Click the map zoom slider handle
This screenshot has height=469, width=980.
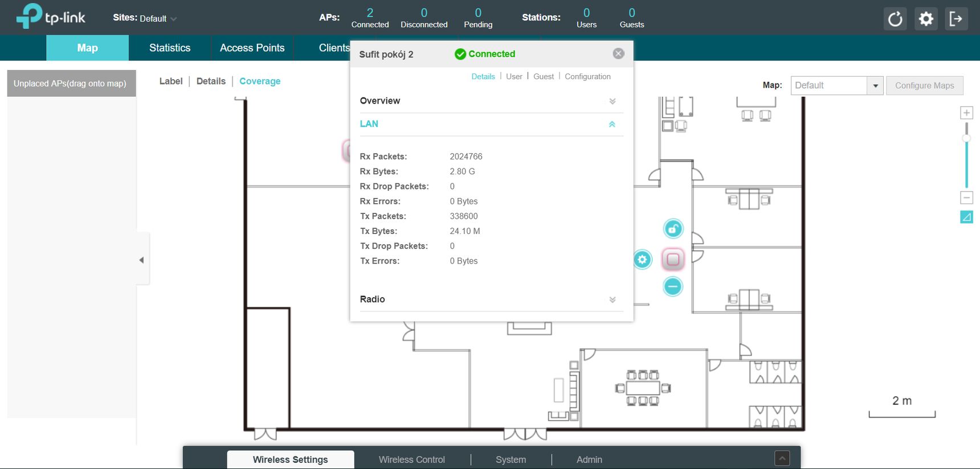click(x=966, y=138)
